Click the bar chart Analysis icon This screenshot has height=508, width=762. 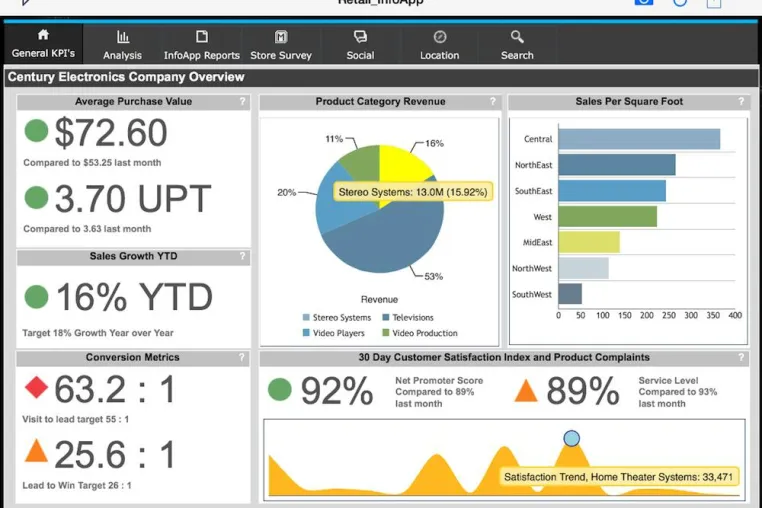pos(123,37)
